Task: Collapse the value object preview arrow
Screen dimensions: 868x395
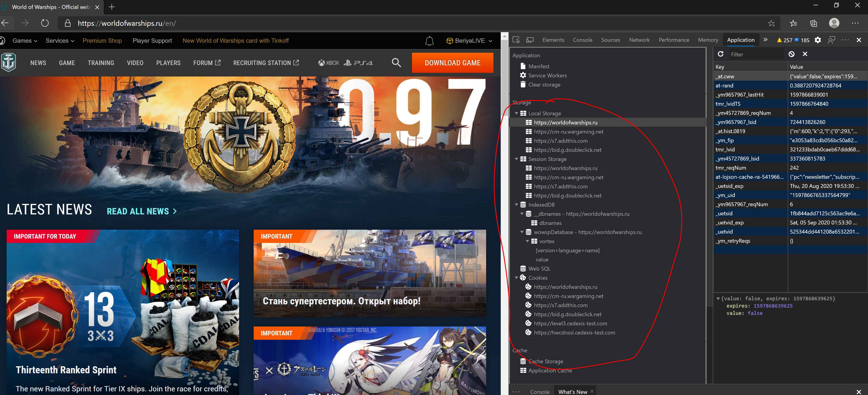Action: pyautogui.click(x=718, y=298)
